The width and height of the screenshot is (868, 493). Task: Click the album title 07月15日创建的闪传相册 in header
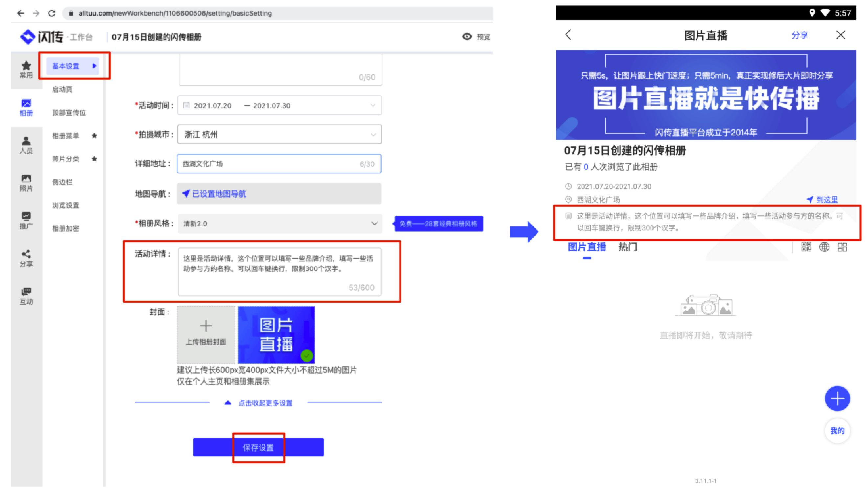[156, 37]
